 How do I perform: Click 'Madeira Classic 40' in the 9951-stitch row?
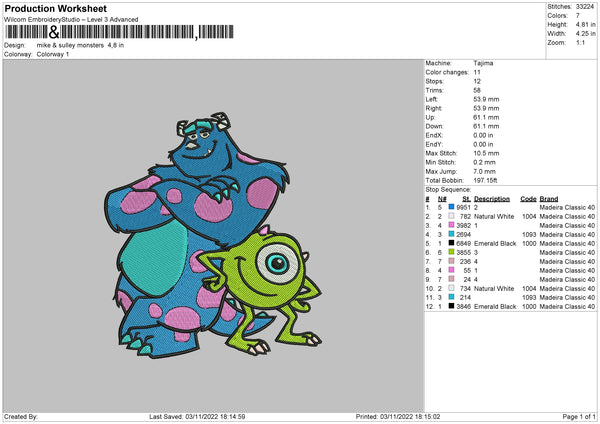[x=567, y=207]
